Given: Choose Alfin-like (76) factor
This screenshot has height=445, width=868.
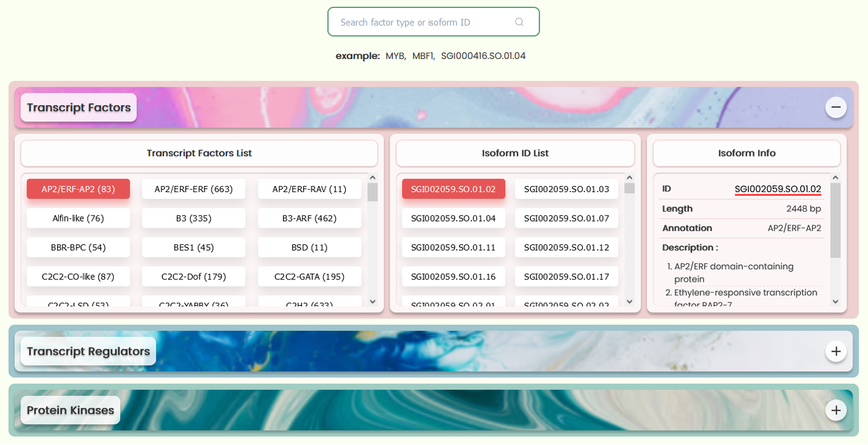Looking at the screenshot, I should 78,218.
